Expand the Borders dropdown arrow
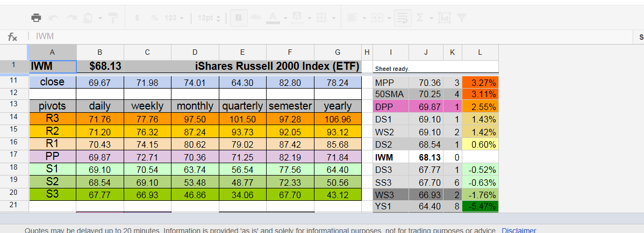 [334, 18]
